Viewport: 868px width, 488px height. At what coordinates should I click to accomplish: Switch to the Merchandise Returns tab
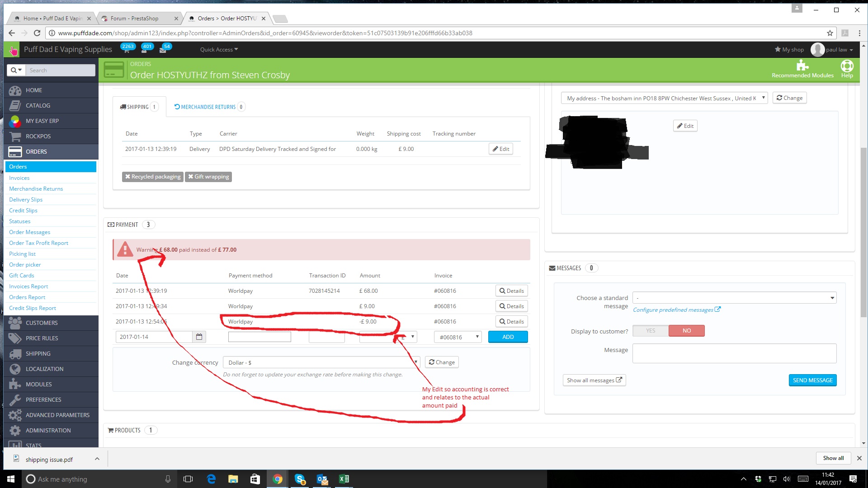[208, 107]
